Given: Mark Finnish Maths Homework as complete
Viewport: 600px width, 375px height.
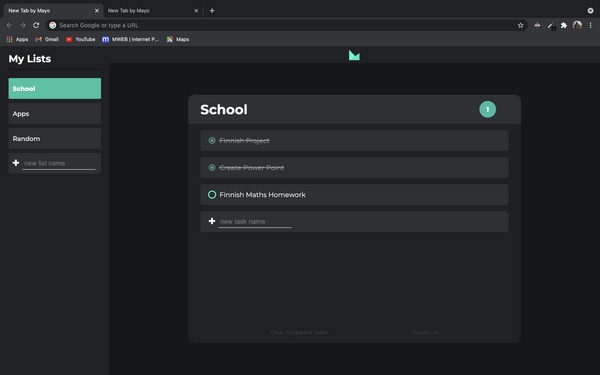Looking at the screenshot, I should pos(212,194).
